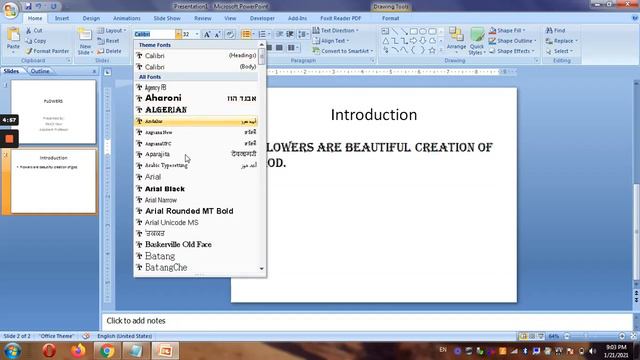640x360 pixels.
Task: Open the Format tab under Drawing Tools
Action: pos(391,18)
